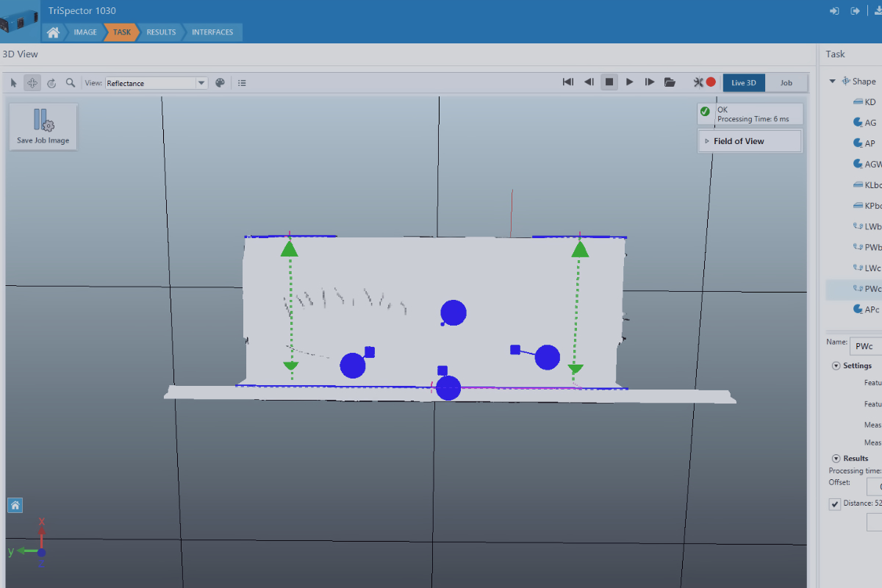Viewport: 882px width, 588px height.
Task: Click the zoom magnifier tool
Action: 71,83
